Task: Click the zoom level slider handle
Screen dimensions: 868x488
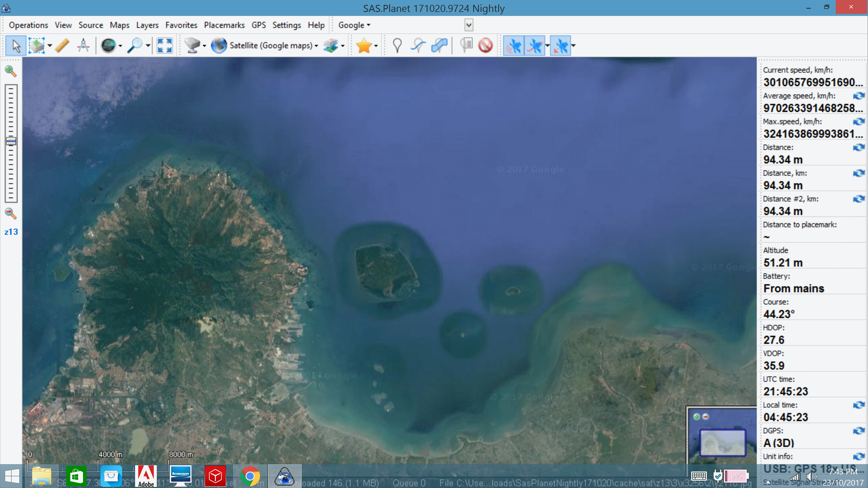Action: click(x=11, y=141)
